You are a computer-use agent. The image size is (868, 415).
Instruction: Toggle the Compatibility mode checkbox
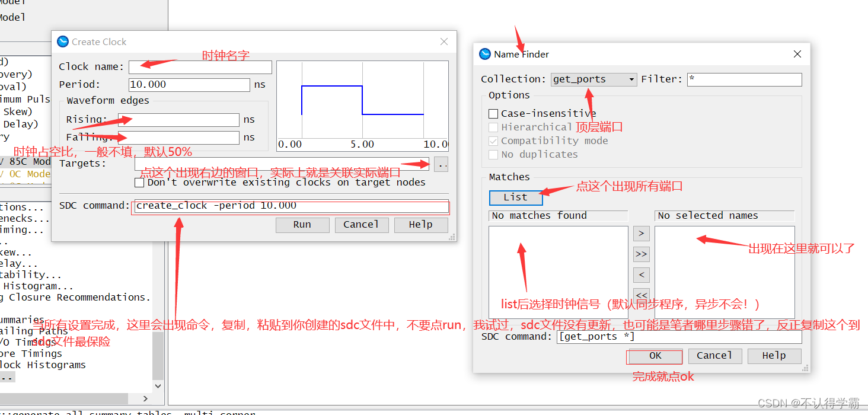[493, 141]
